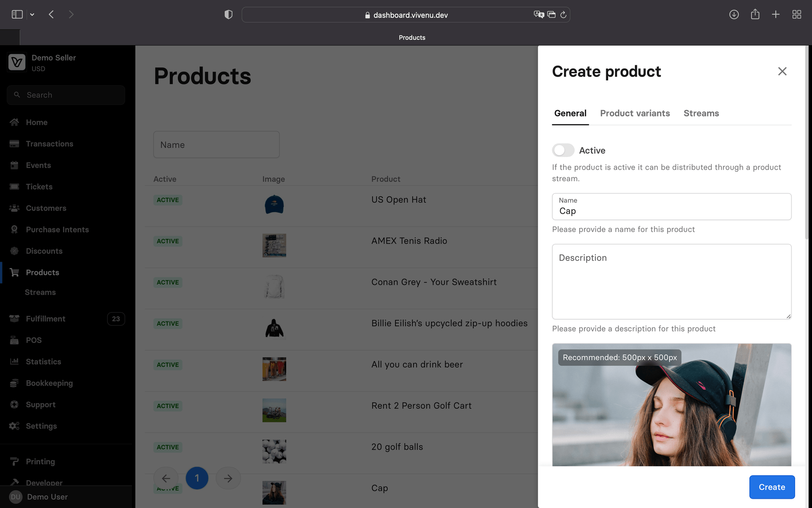Screen dimensions: 812x508
Task: Select the General tab
Action: click(570, 113)
